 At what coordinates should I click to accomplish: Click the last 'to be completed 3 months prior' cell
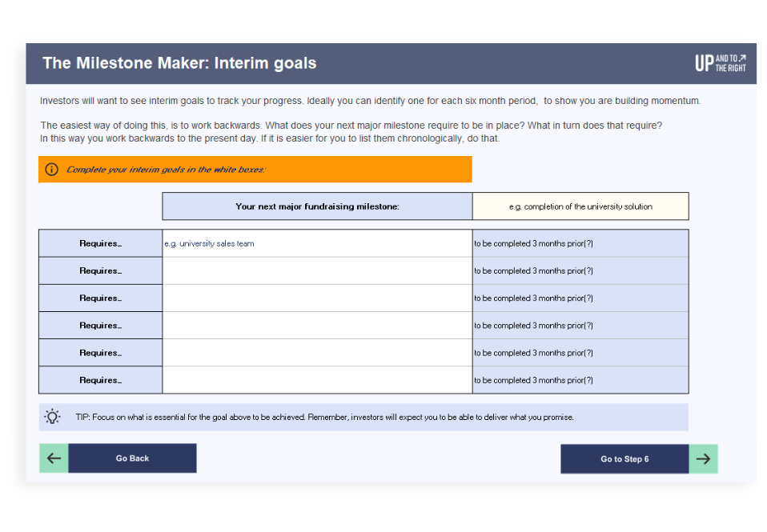[x=580, y=380]
